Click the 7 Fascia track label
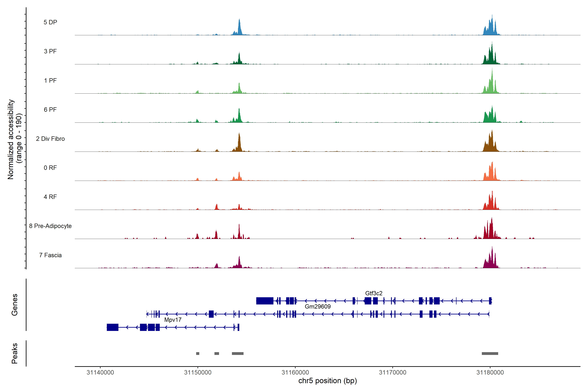The image size is (588, 392). pyautogui.click(x=50, y=255)
